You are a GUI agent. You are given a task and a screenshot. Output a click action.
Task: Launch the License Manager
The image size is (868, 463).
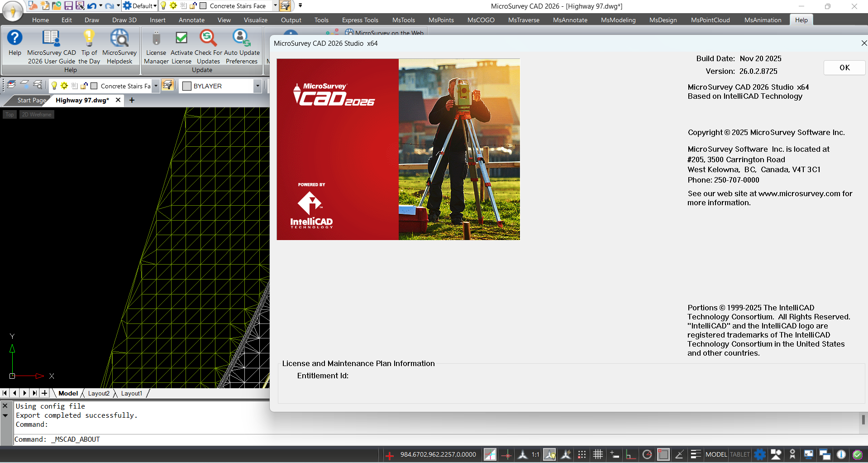pos(156,47)
